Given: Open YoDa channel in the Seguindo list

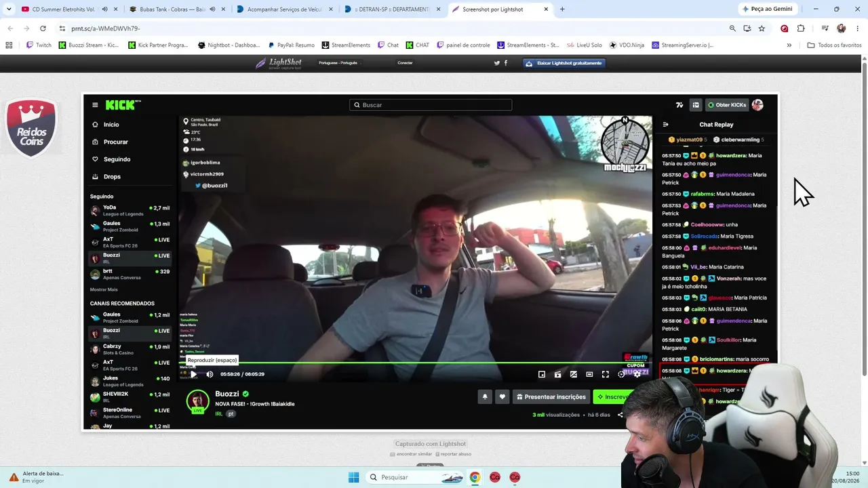Looking at the screenshot, I should 130,210.
